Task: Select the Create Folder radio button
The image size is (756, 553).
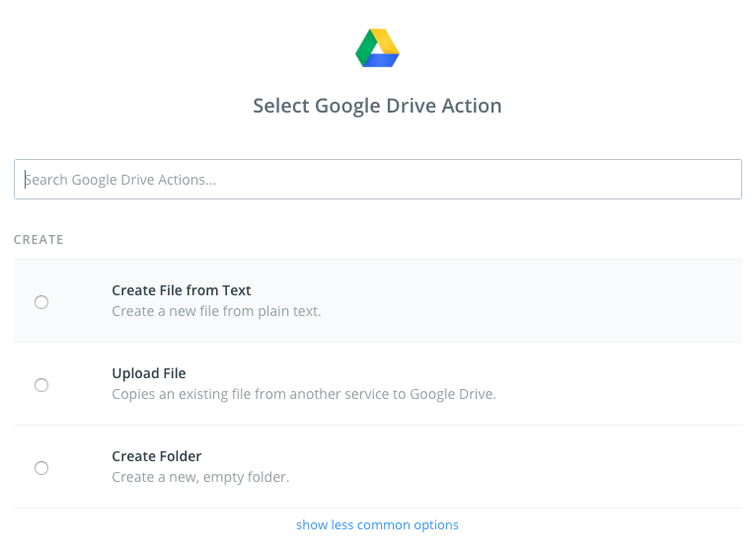Action: (41, 468)
